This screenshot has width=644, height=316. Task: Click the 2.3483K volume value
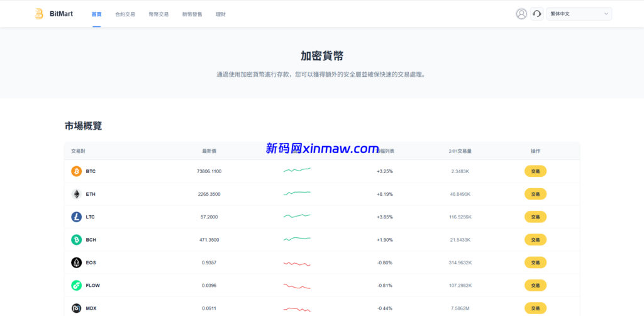point(460,171)
